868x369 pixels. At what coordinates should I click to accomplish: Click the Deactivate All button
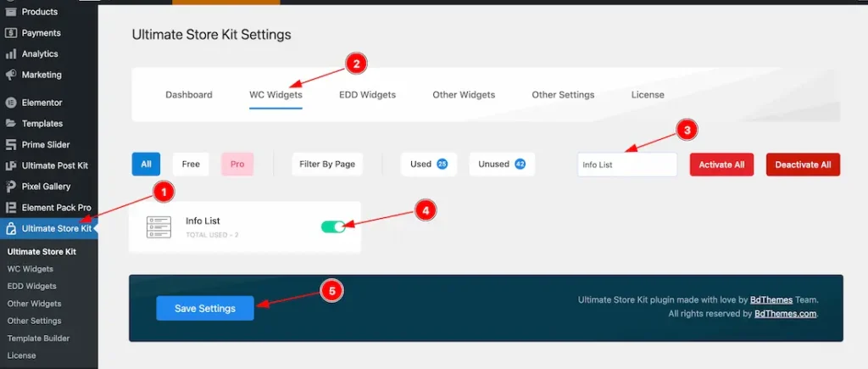804,165
